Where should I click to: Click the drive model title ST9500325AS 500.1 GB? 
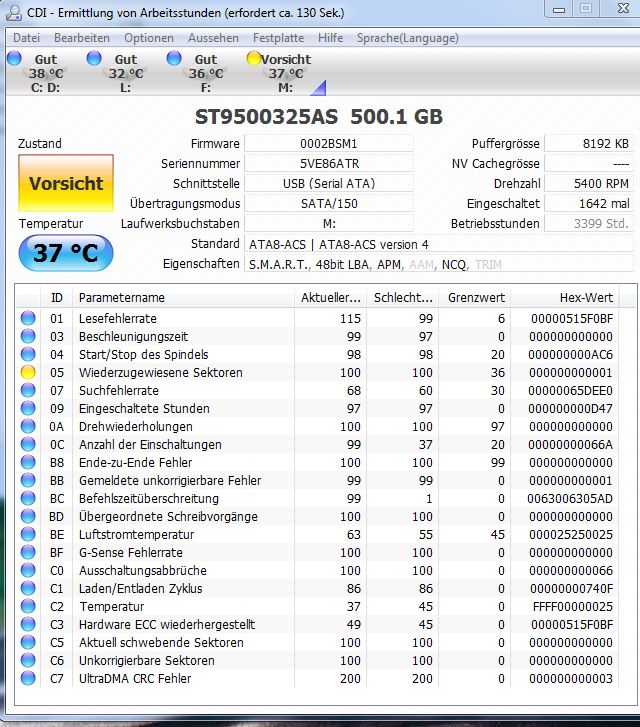(319, 117)
